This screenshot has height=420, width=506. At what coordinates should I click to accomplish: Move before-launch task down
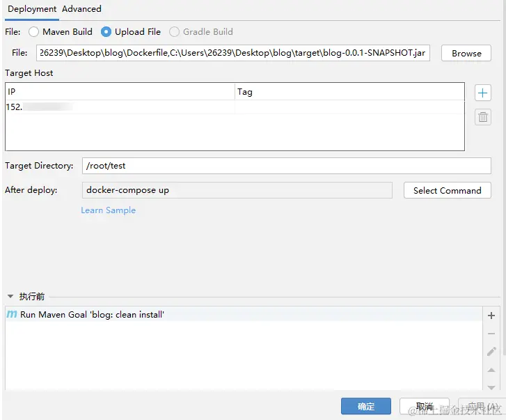491,387
